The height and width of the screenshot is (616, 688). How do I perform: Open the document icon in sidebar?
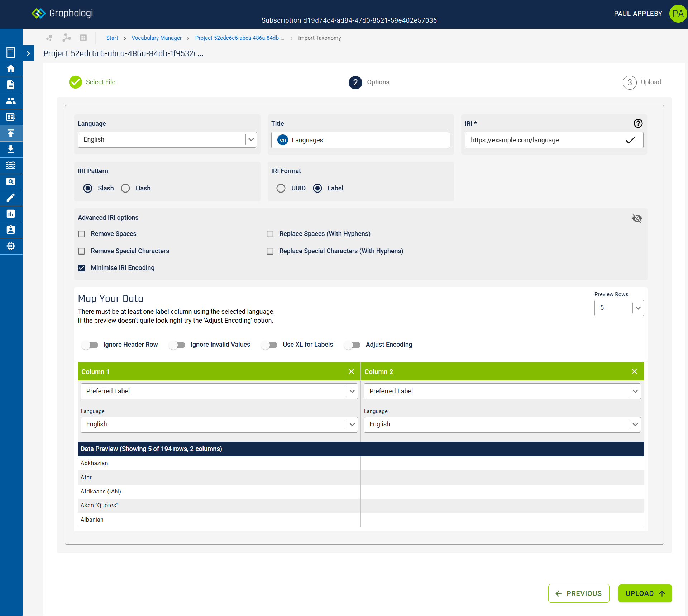11,85
